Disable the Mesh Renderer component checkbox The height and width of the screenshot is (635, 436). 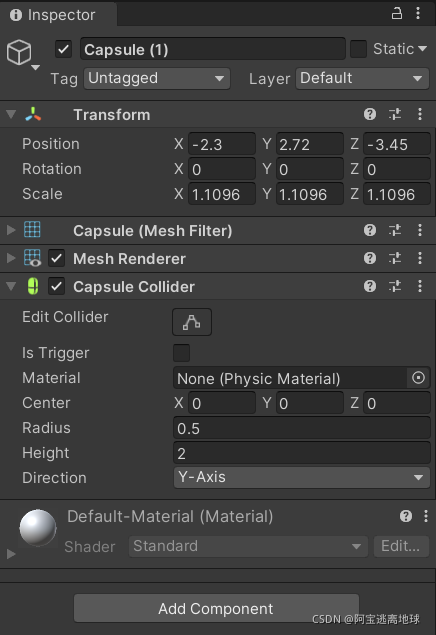pos(56,258)
